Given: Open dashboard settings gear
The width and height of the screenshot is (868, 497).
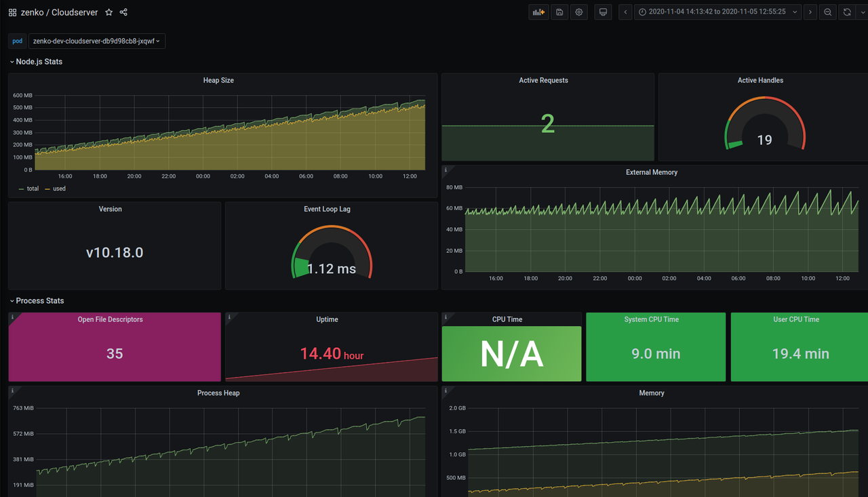Looking at the screenshot, I should point(579,12).
